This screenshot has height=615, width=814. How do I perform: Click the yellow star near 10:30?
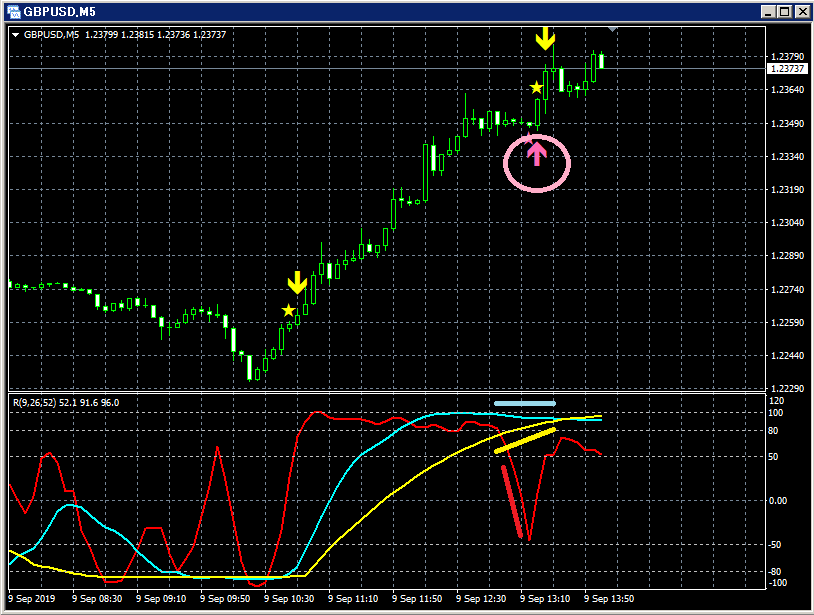point(288,310)
